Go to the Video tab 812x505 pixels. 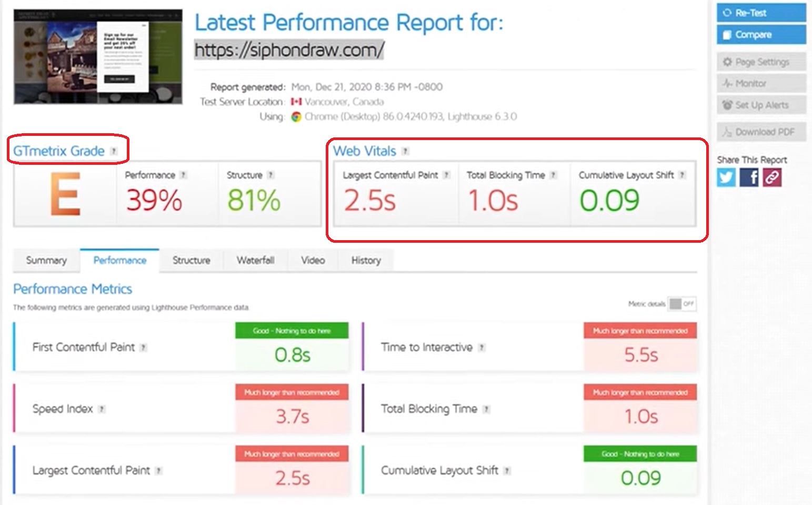point(313,260)
